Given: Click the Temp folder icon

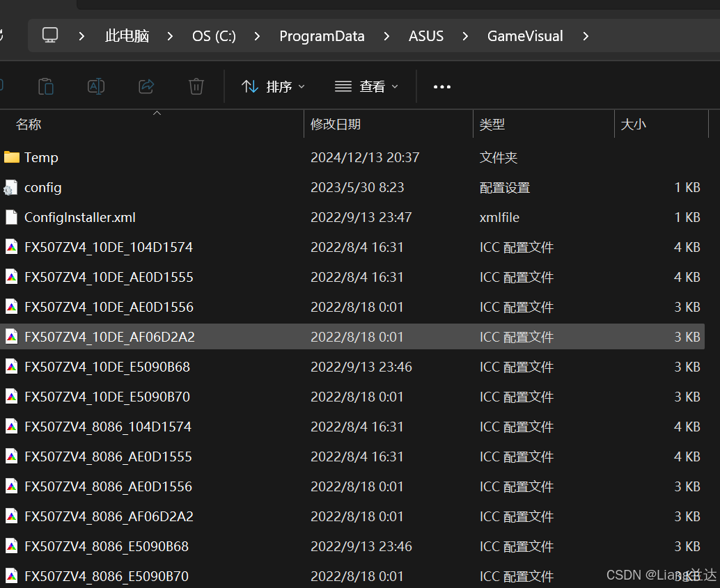Looking at the screenshot, I should [x=11, y=157].
